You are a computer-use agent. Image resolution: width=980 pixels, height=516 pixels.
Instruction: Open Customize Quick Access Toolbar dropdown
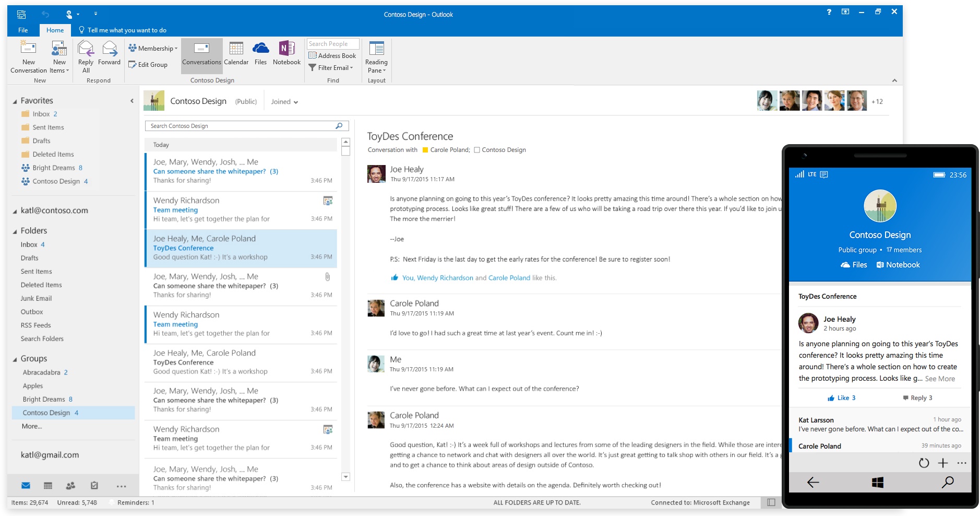tap(95, 14)
